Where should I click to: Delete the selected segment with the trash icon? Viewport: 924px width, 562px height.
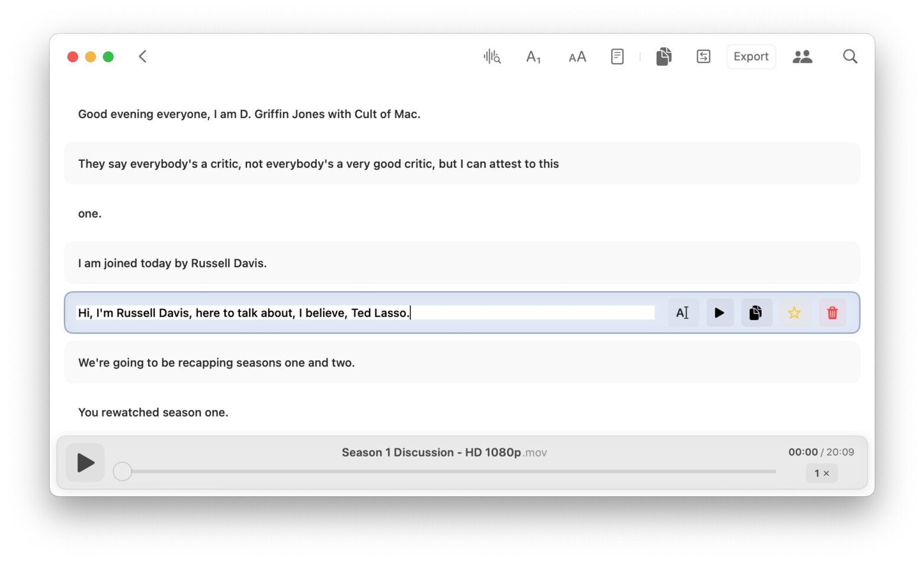[832, 312]
